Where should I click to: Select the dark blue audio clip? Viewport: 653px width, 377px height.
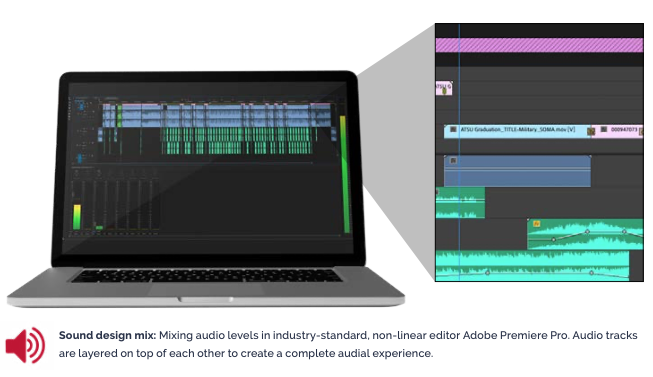tap(517, 171)
